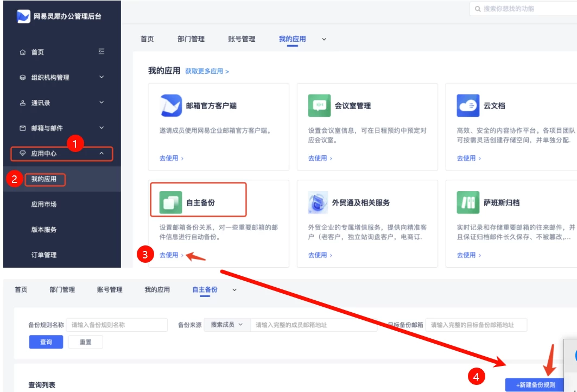577x392 pixels.
Task: Click the 自主备份 card title
Action: [200, 203]
